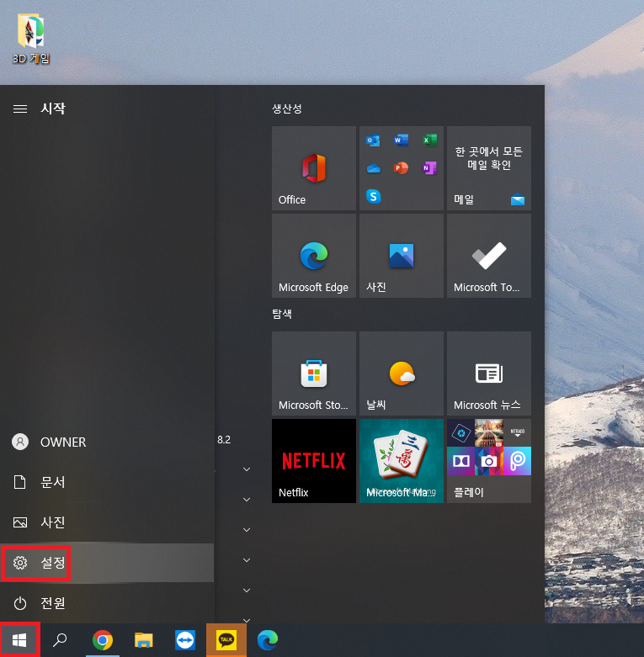Expand first chevron below the 8.2 entry
The width and height of the screenshot is (644, 657).
pos(247,469)
